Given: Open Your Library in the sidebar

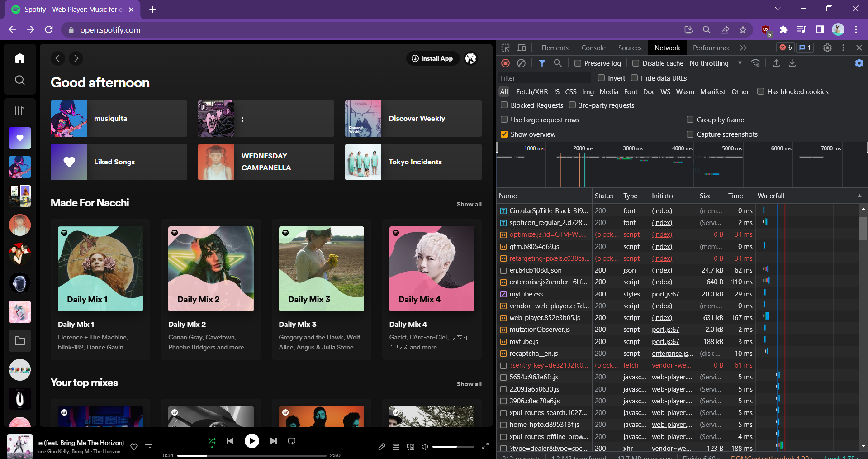Looking at the screenshot, I should point(19,111).
